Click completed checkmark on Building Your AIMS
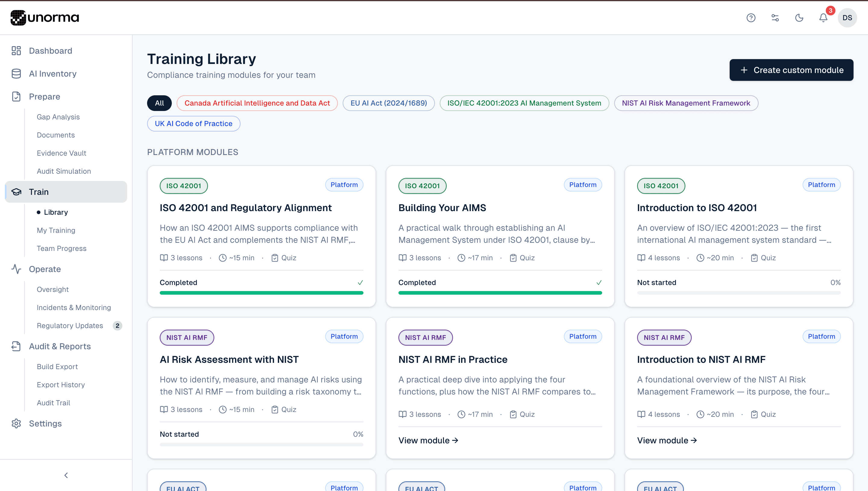This screenshot has height=491, width=868. [599, 283]
